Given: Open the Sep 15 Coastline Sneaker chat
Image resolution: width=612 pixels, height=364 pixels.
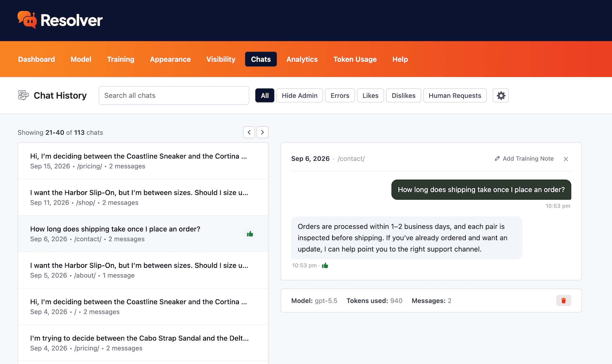Looking at the screenshot, I should coord(143,161).
